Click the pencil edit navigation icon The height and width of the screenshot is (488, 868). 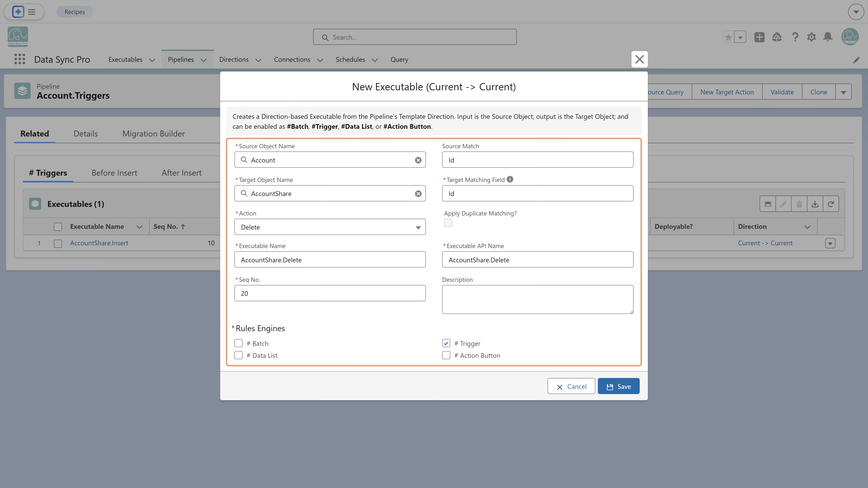point(856,60)
